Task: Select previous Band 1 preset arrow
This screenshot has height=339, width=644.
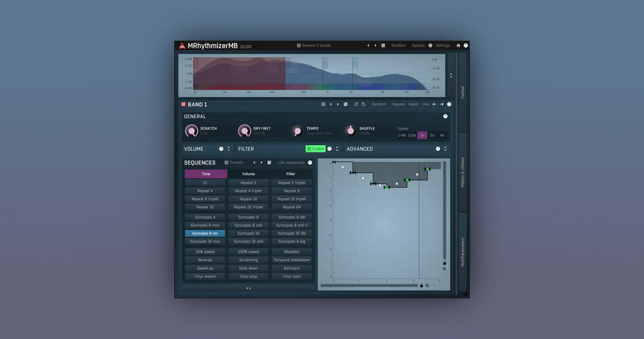Action: (331, 104)
